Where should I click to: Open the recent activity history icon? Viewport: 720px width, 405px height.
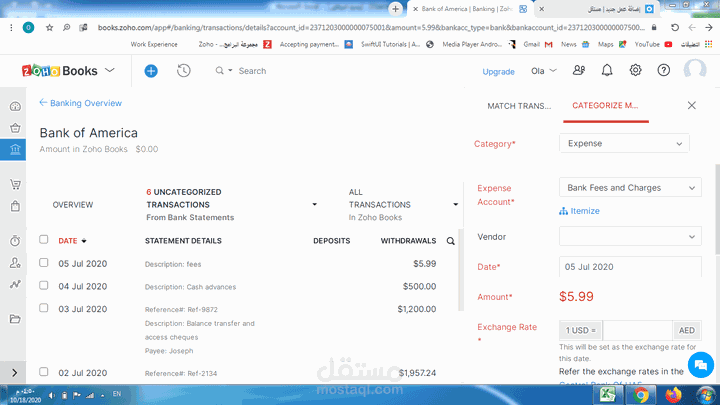(184, 71)
